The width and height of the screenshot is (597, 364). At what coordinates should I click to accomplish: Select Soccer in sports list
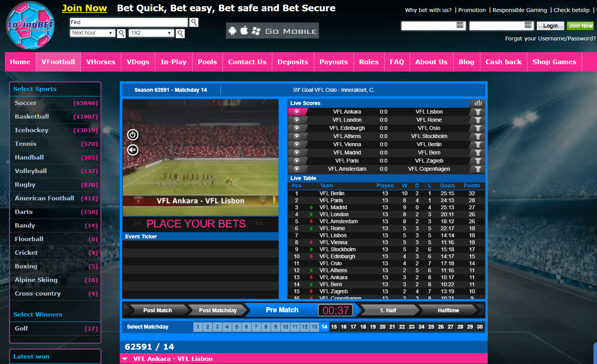coord(55,103)
